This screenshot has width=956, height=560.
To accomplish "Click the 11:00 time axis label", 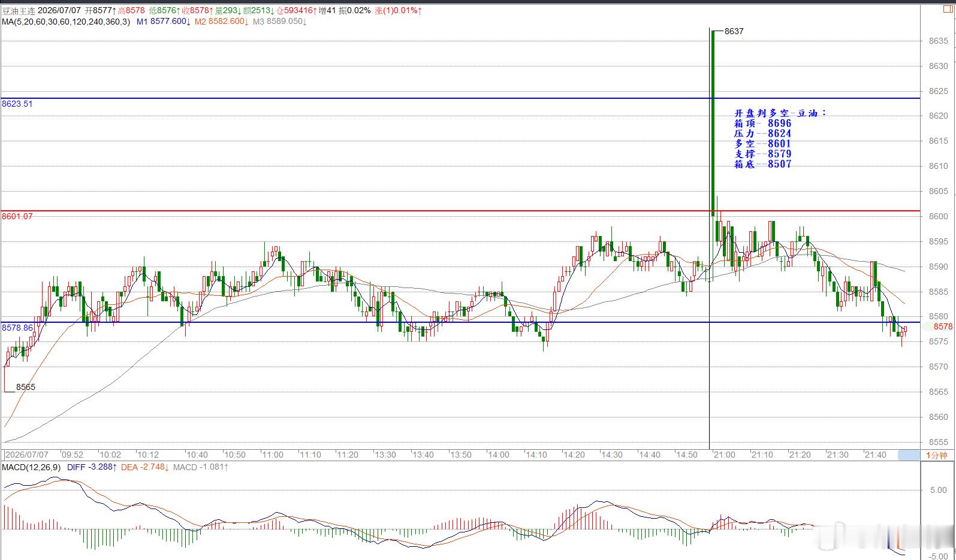I will click(x=272, y=455).
